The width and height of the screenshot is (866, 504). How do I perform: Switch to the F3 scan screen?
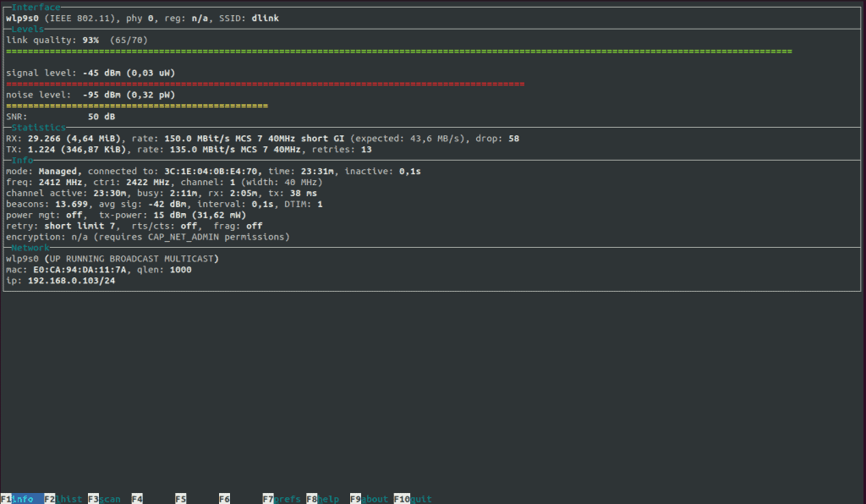click(x=105, y=499)
